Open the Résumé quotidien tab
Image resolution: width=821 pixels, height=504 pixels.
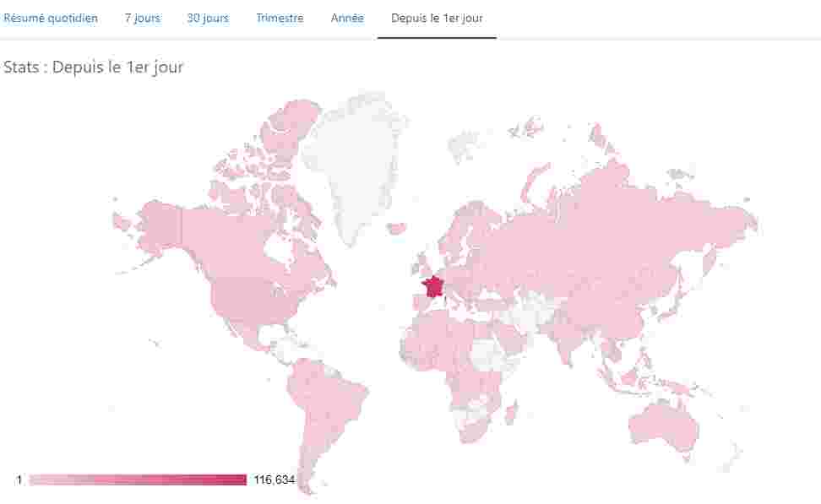pyautogui.click(x=50, y=18)
